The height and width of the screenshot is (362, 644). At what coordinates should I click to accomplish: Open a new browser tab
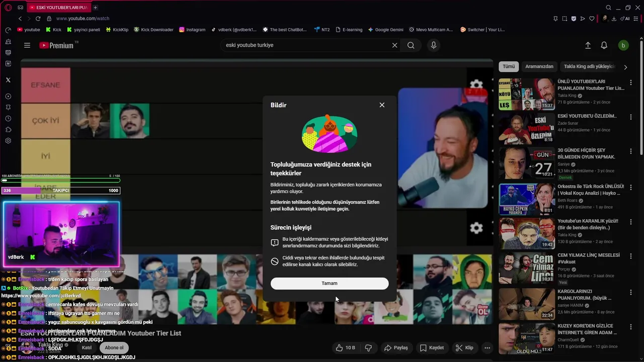(95, 8)
